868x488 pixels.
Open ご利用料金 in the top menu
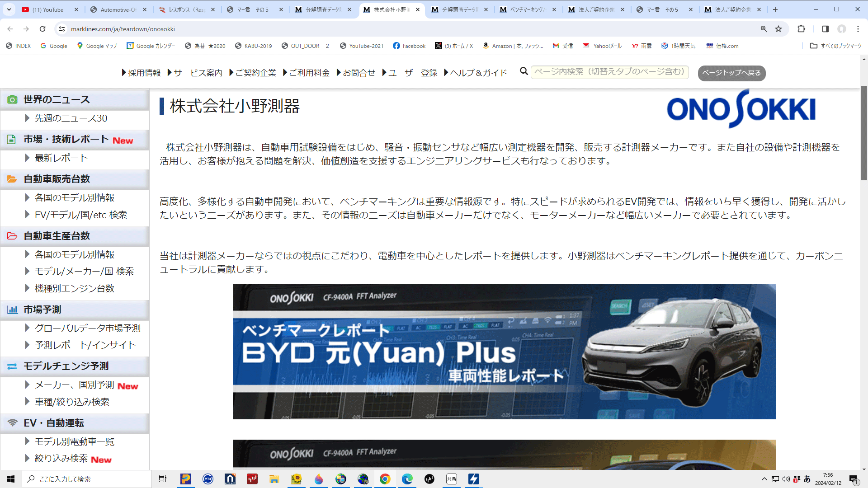pos(306,73)
